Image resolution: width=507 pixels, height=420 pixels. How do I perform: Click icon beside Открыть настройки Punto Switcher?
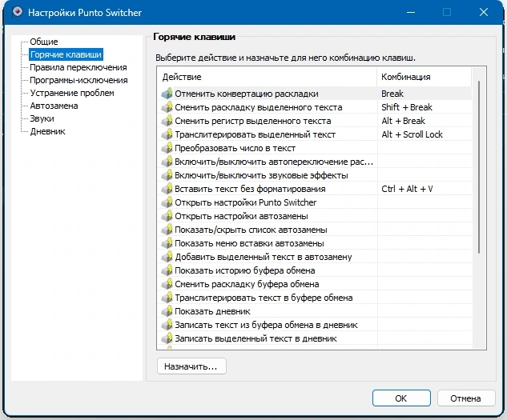(167, 202)
